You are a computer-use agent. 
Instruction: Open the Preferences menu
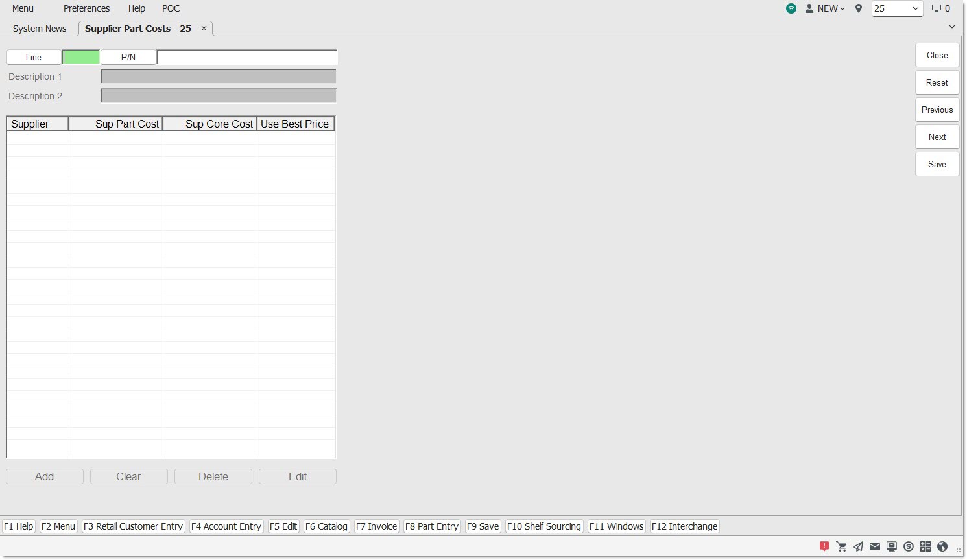click(x=86, y=8)
